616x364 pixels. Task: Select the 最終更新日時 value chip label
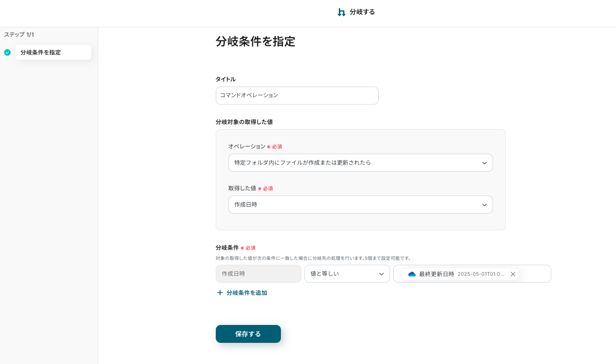[436, 274]
